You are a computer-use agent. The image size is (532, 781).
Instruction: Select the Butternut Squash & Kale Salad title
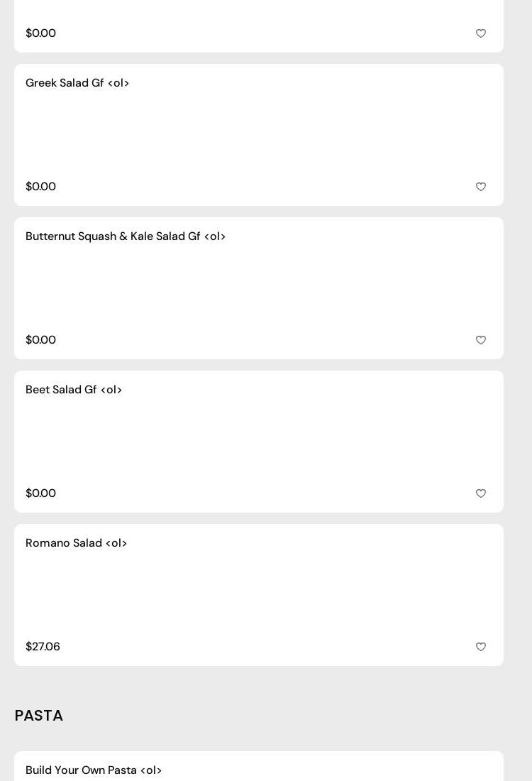[126, 236]
